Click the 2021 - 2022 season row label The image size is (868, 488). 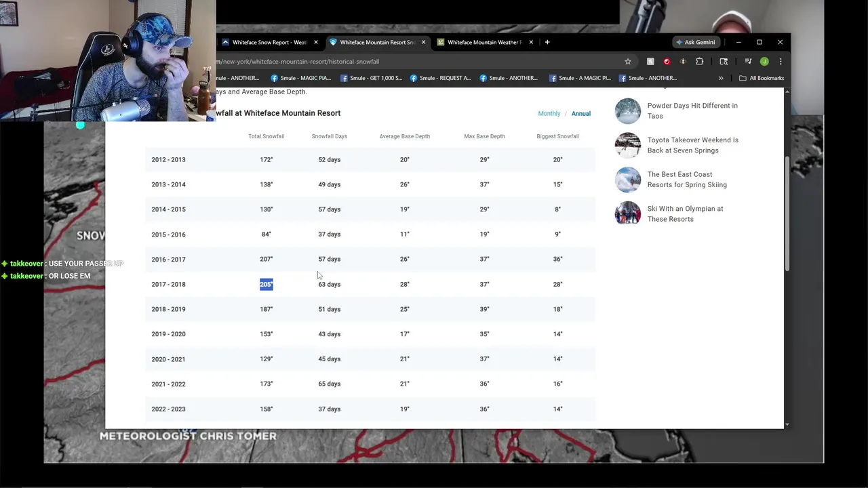[168, 384]
